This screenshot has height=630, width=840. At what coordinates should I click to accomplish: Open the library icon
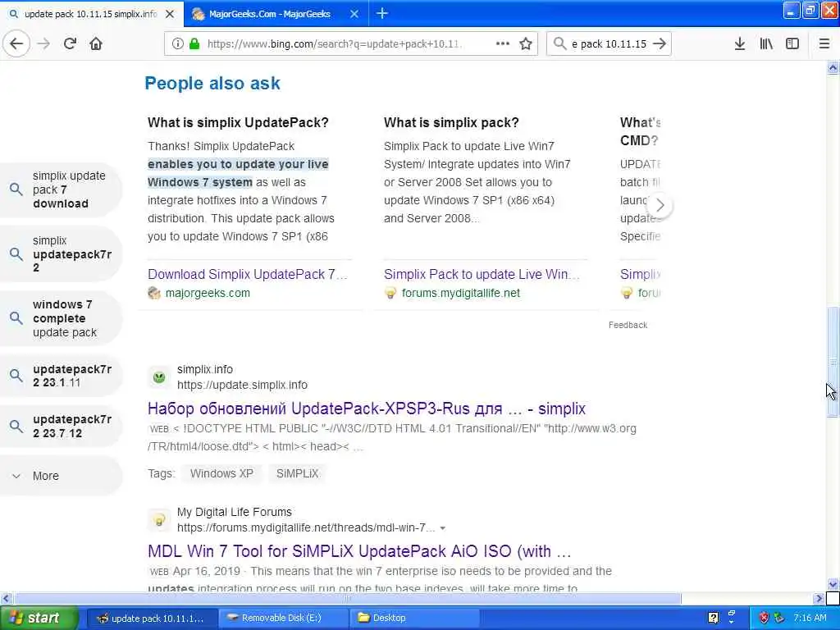pos(766,44)
